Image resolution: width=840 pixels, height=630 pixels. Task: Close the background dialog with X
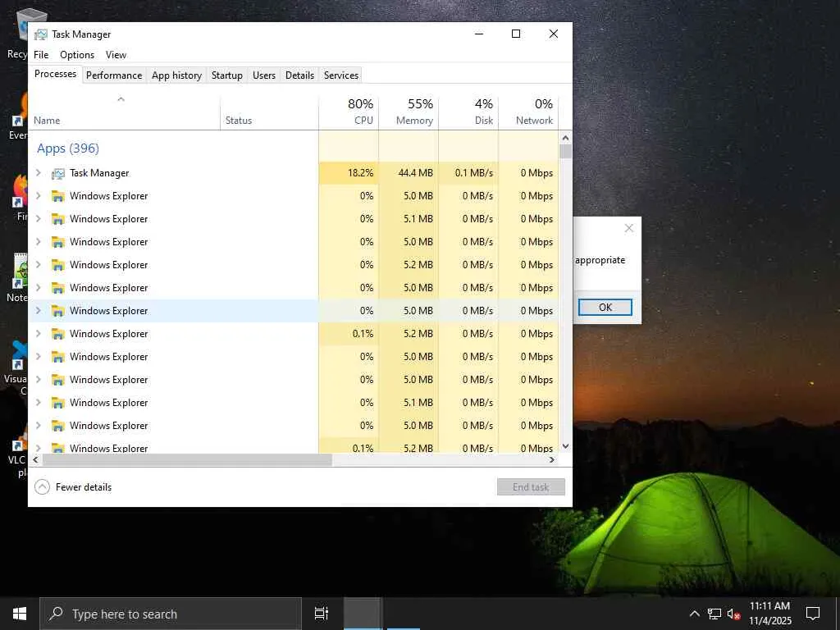(629, 228)
